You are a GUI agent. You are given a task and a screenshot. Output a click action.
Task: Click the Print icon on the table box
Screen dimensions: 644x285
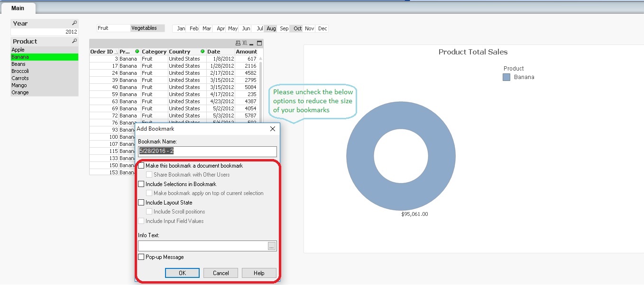coord(238,43)
